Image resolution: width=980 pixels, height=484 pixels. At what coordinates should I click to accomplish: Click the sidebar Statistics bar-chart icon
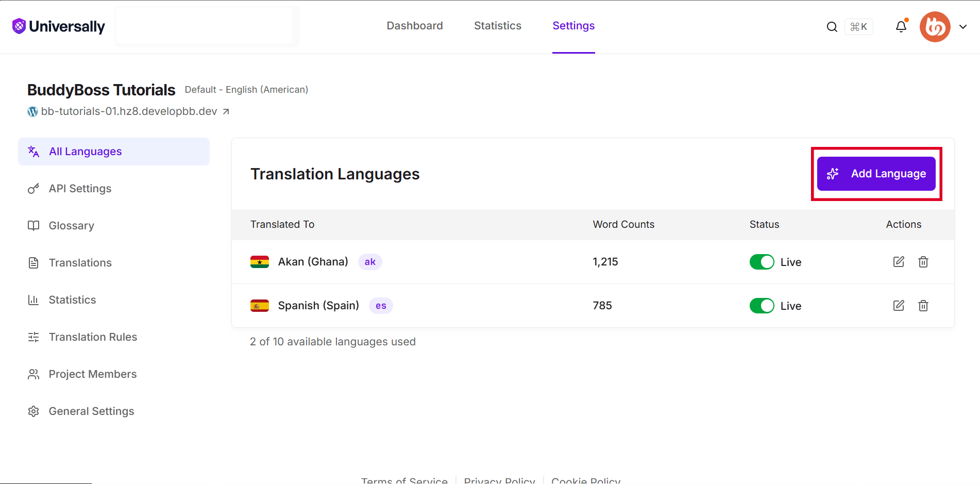[33, 300]
